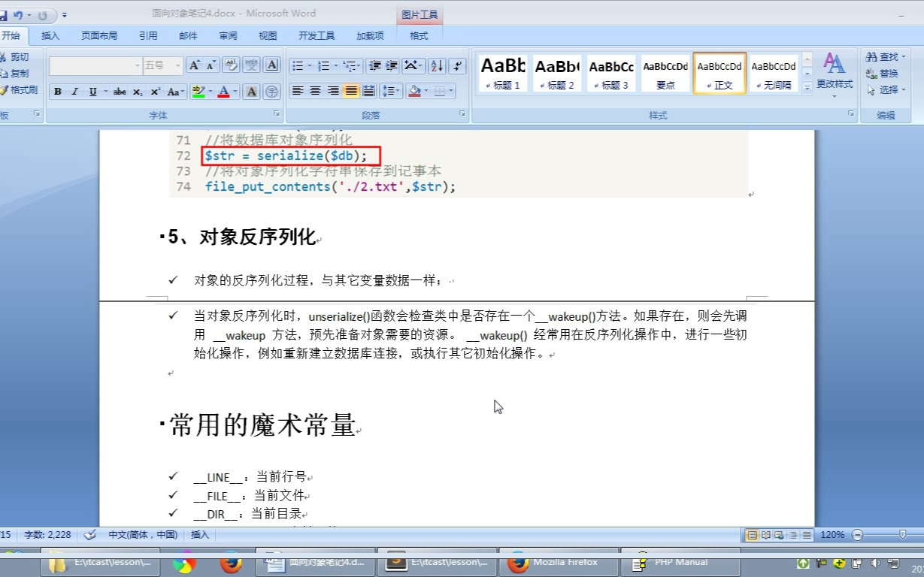The image size is (924, 577).
Task: Click the Grow Font icon
Action: [194, 65]
